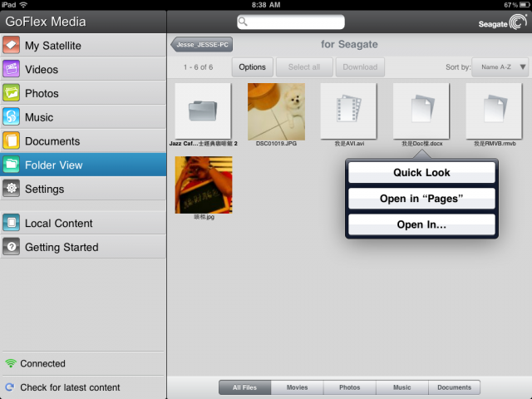Tap the Music headphones icon

(11, 117)
